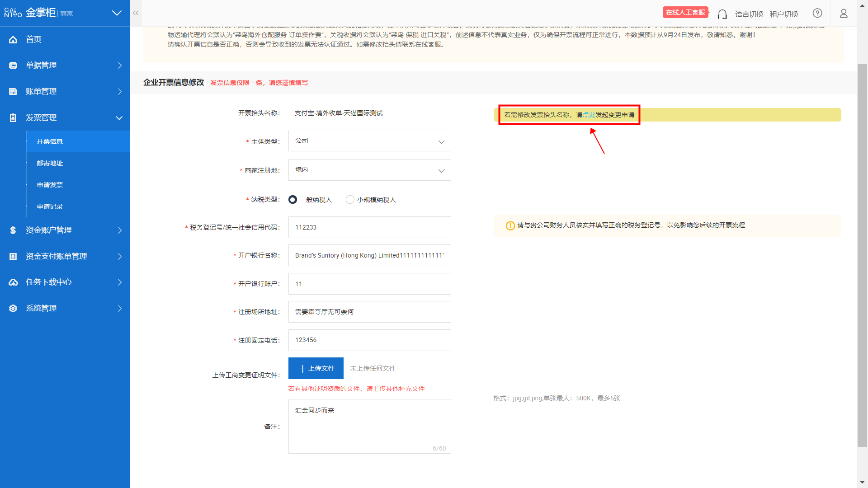Expand the 单据管理 menu arrow
868x488 pixels.
click(x=120, y=66)
